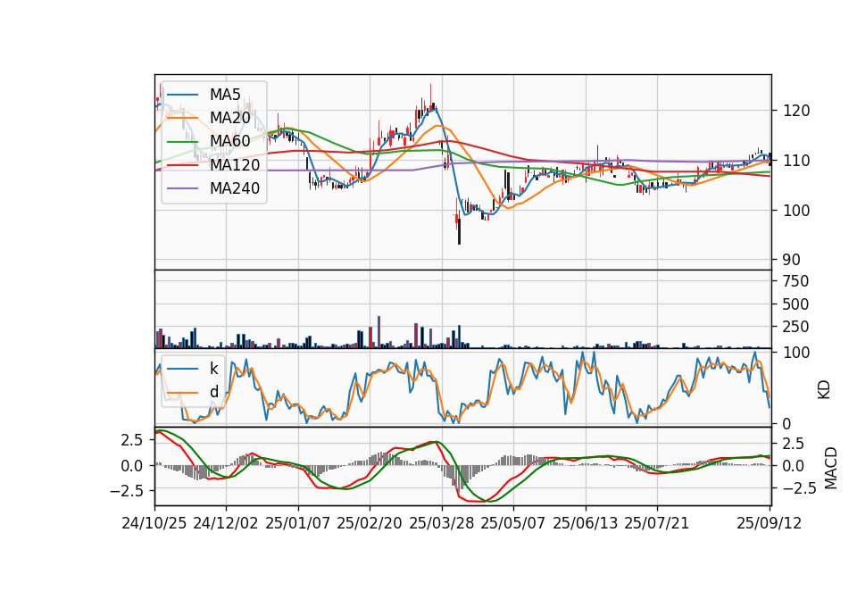Click the volume axis value 250
Viewport: 857px width, 616px height.
click(795, 327)
